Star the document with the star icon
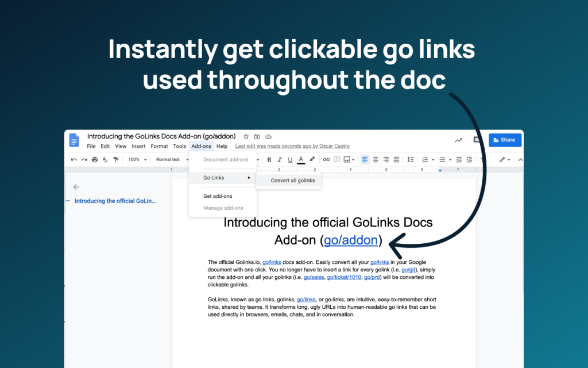Screen dimensions: 588x368 tap(246, 137)
